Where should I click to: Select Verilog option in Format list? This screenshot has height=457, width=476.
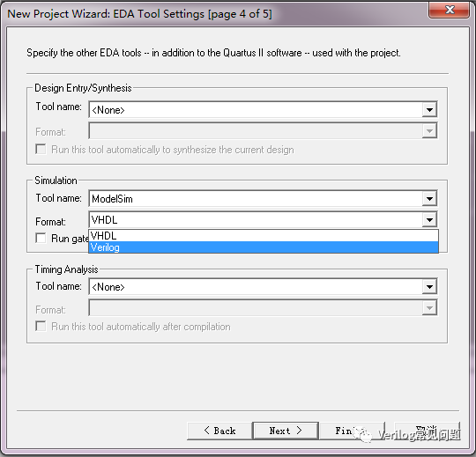coord(264,247)
